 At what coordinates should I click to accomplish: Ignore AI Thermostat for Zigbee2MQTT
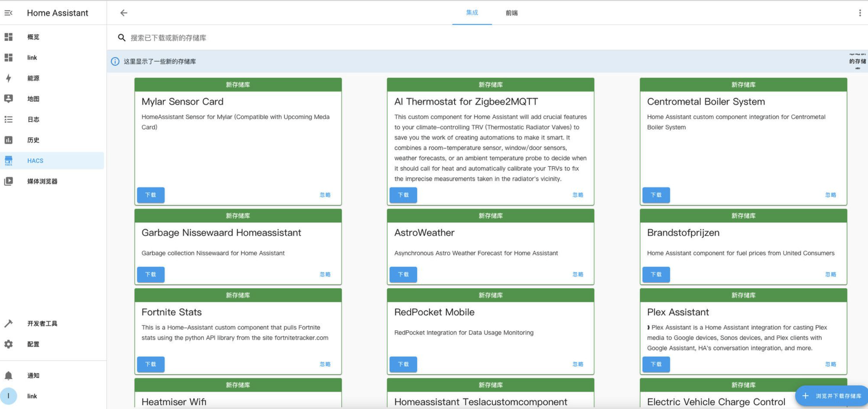[578, 195]
